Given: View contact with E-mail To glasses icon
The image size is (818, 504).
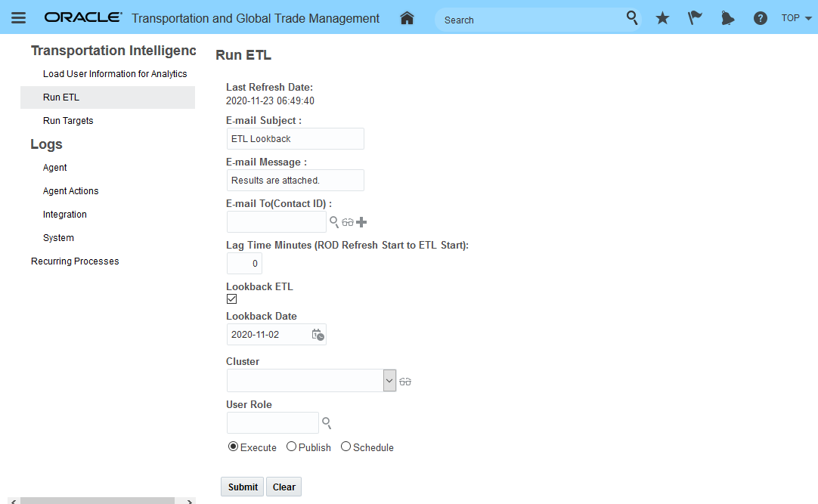Looking at the screenshot, I should (348, 223).
